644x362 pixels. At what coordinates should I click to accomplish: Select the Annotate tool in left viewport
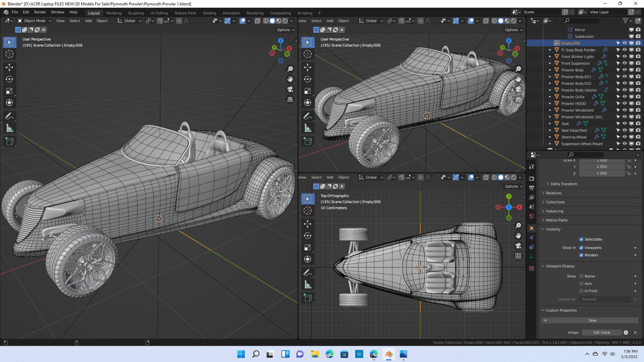tap(9, 116)
